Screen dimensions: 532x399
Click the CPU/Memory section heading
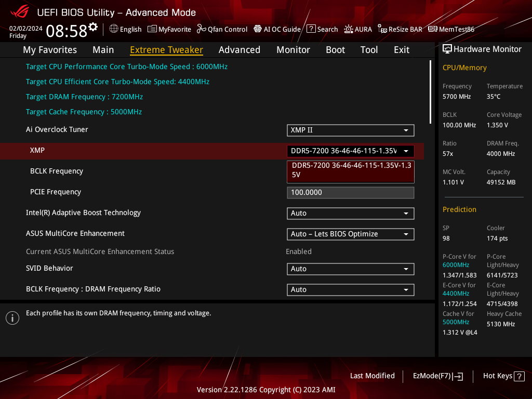[464, 68]
